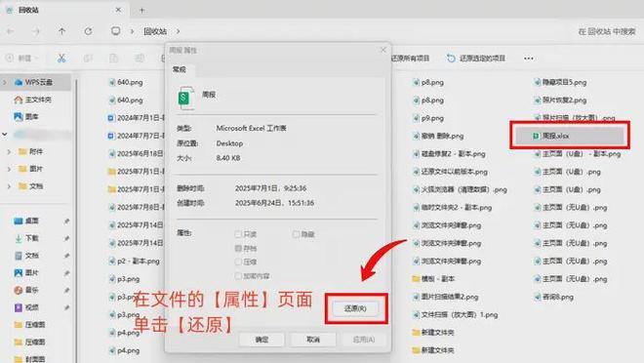Click the Paste icon in toolbar
Image resolution: width=644 pixels, height=363 pixels.
click(x=113, y=59)
